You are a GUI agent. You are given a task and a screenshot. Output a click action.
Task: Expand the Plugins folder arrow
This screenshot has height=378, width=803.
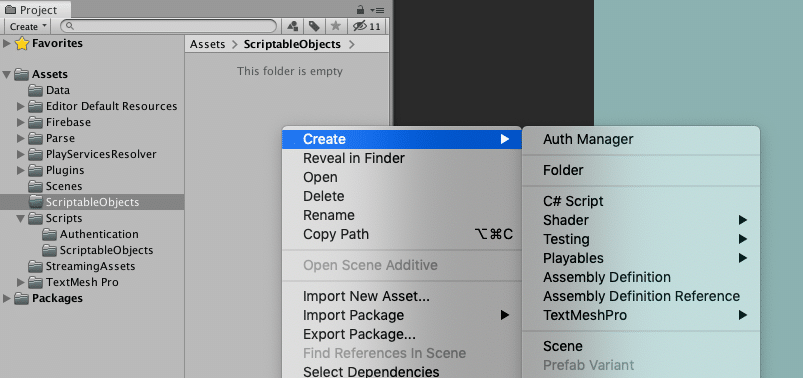coord(20,170)
